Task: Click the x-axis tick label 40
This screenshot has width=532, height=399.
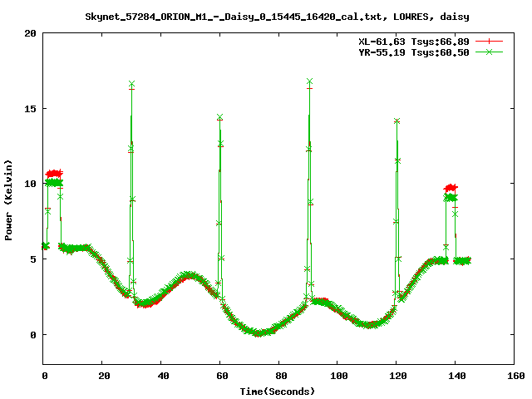Action: point(164,376)
